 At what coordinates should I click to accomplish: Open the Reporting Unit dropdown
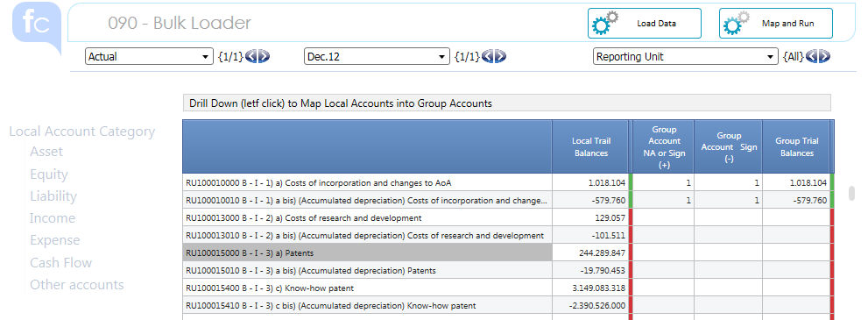click(685, 56)
